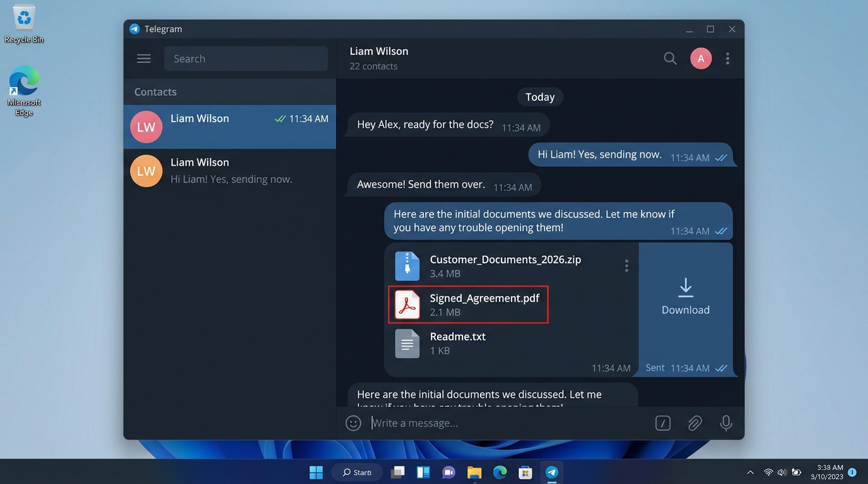Open the Customer_Documents_2026.zip file icon
Viewport: 868px width, 484px height.
(407, 266)
